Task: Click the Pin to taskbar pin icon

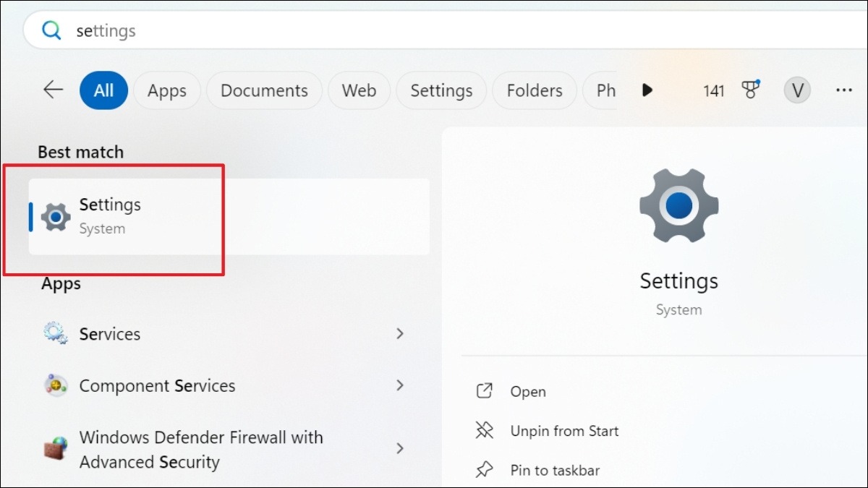Action: 484,470
